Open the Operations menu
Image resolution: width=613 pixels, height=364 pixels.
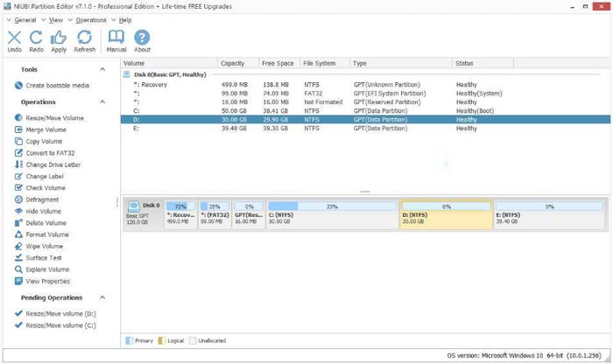point(91,20)
